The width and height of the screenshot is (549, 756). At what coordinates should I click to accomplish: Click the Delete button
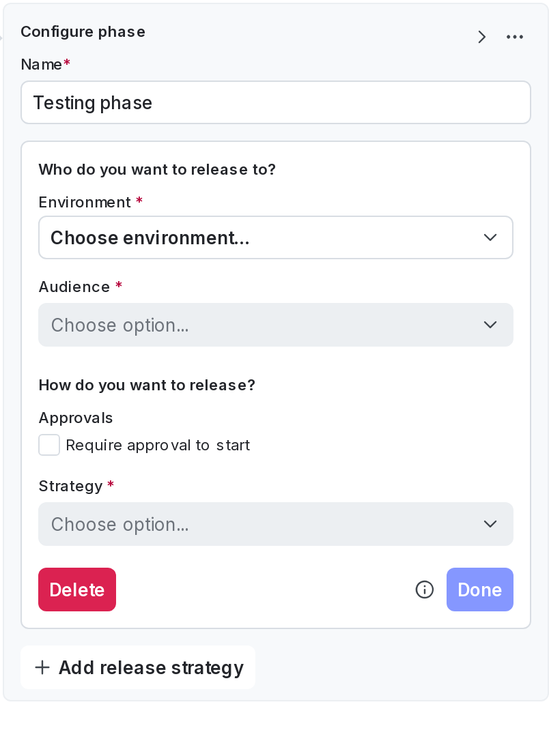click(77, 590)
